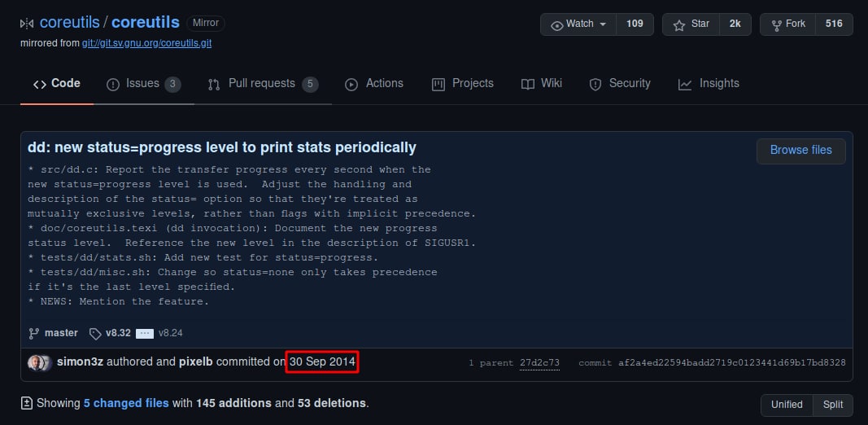Image resolution: width=868 pixels, height=425 pixels.
Task: Select the Unified diff view
Action: tap(787, 405)
